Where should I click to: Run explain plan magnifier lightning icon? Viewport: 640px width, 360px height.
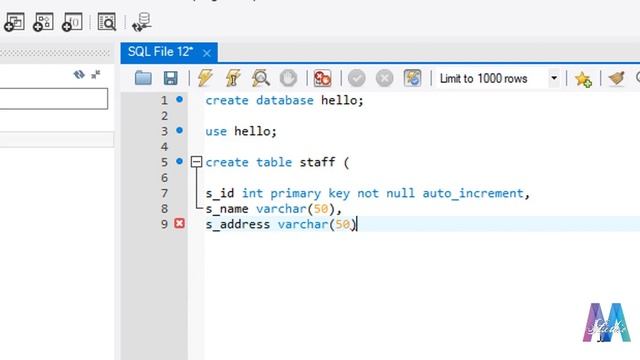click(260, 78)
